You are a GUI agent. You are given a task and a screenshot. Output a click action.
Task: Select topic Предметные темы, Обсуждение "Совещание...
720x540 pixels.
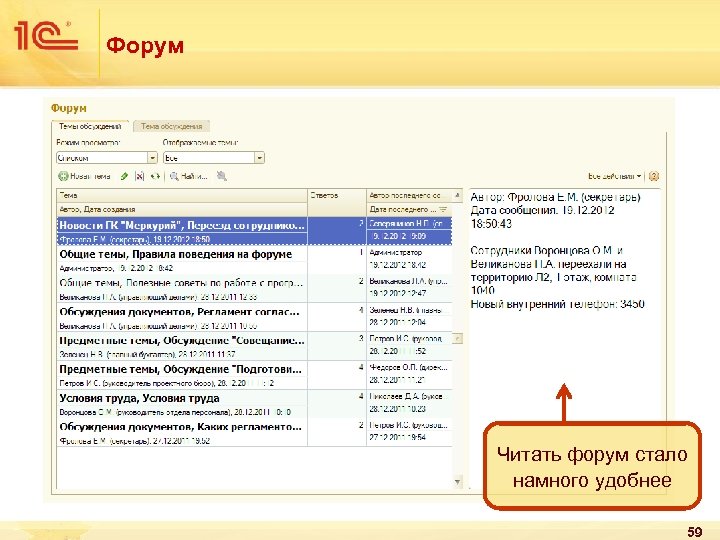click(182, 341)
